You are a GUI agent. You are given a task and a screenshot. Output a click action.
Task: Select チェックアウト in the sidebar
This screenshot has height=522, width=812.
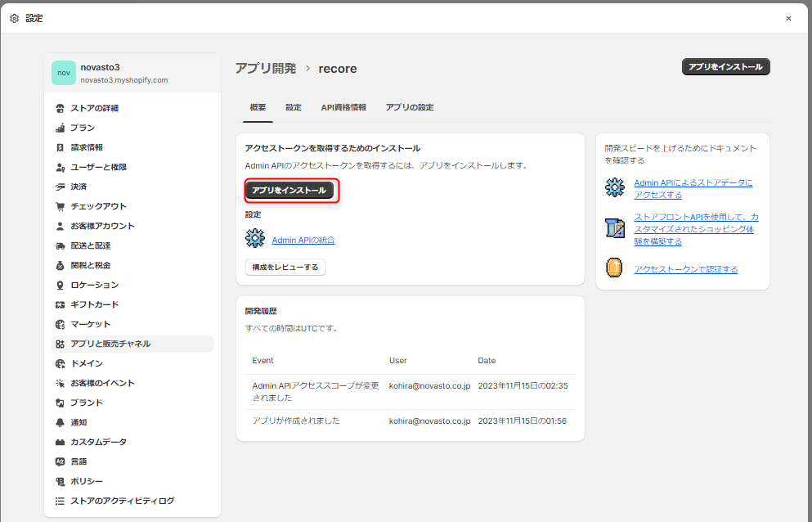click(x=132, y=206)
